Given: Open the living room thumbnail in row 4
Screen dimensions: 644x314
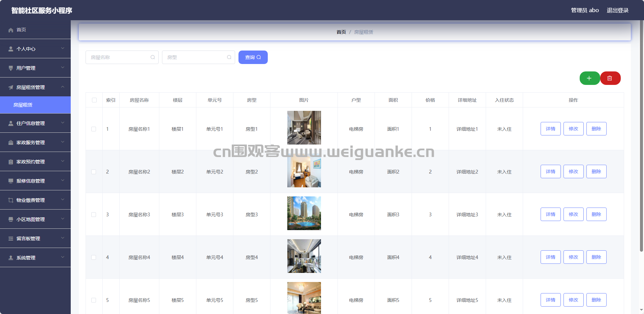Looking at the screenshot, I should pyautogui.click(x=304, y=256).
